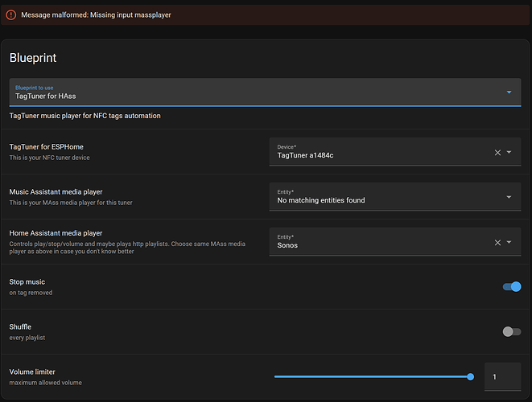The height and width of the screenshot is (402, 532).
Task: Focus the Volume limiter number input field
Action: click(x=502, y=376)
